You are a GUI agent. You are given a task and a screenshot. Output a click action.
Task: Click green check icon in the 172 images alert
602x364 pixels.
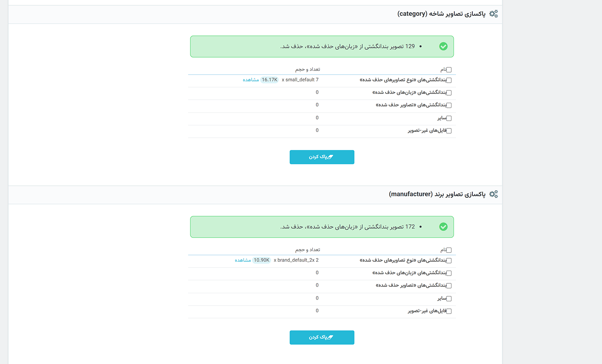[x=443, y=227]
